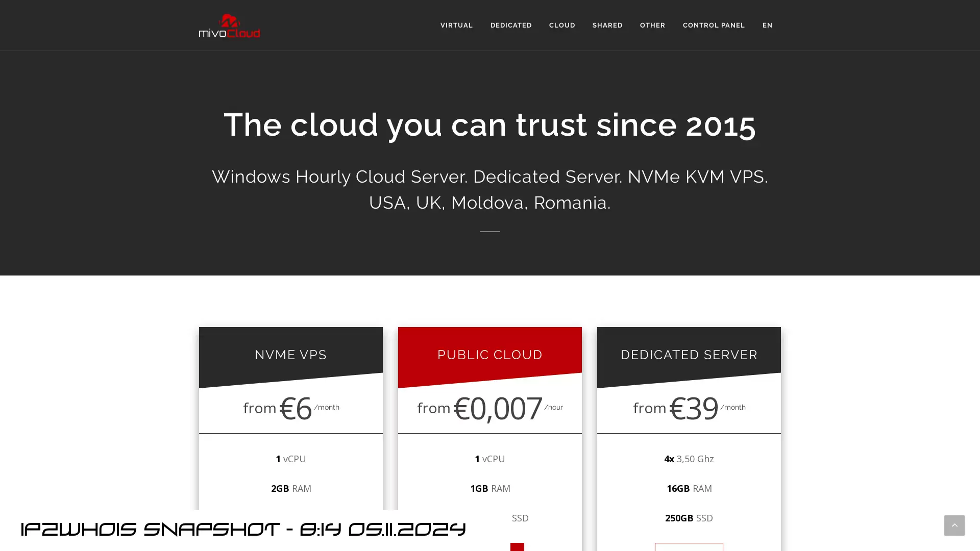Click the EN language selector dropdown
This screenshot has height=551, width=980.
pos(767,25)
